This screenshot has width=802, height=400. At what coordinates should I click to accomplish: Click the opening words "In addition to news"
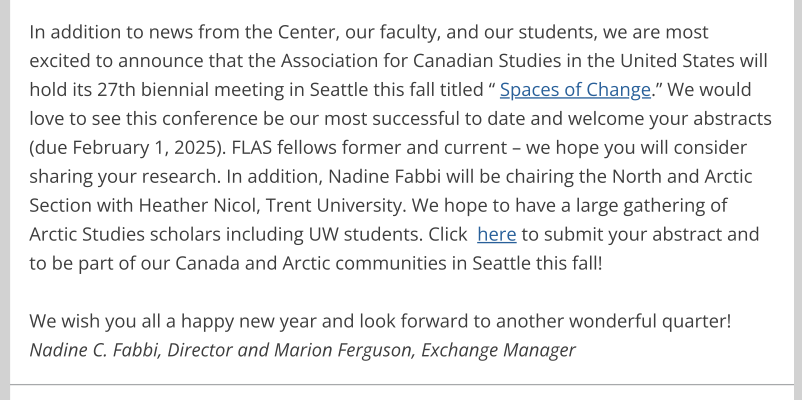tap(111, 32)
